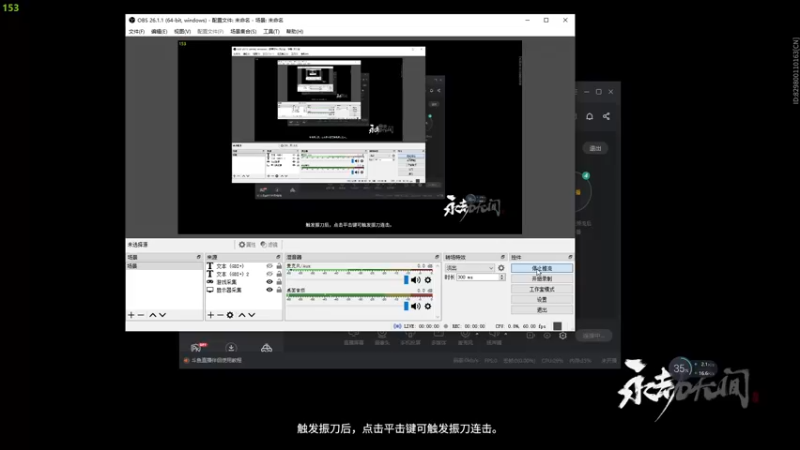Float the 来源 sources dock
This screenshot has width=800, height=450.
[x=278, y=257]
